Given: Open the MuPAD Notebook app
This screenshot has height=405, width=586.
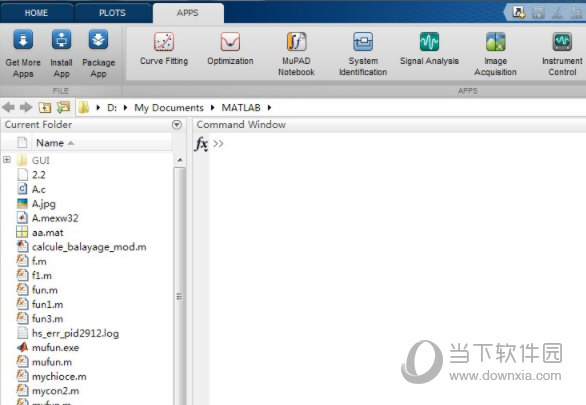Looking at the screenshot, I should pos(296,54).
